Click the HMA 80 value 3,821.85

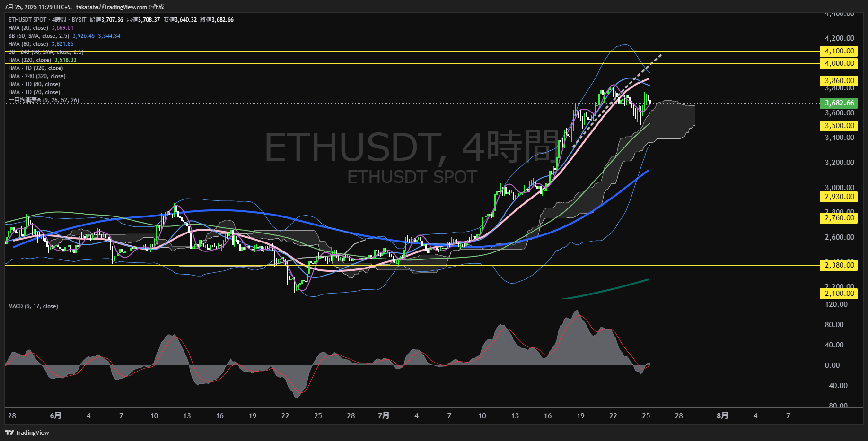[x=62, y=44]
